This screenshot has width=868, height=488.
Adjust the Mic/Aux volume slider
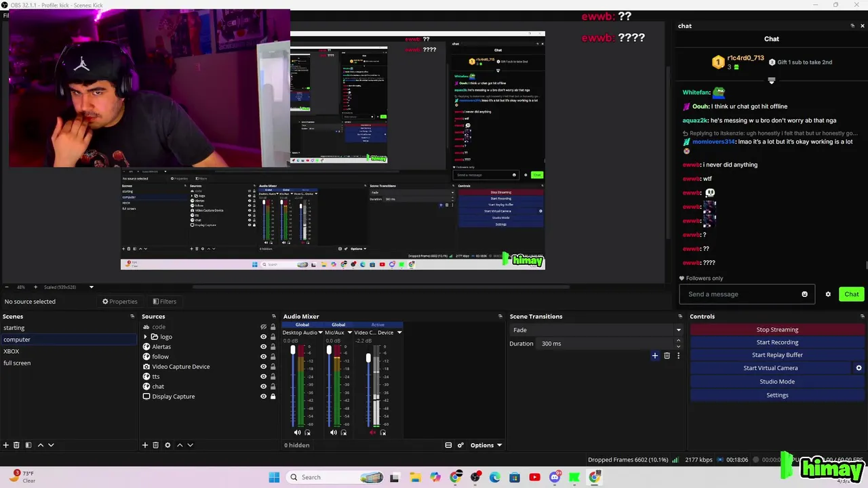point(329,350)
